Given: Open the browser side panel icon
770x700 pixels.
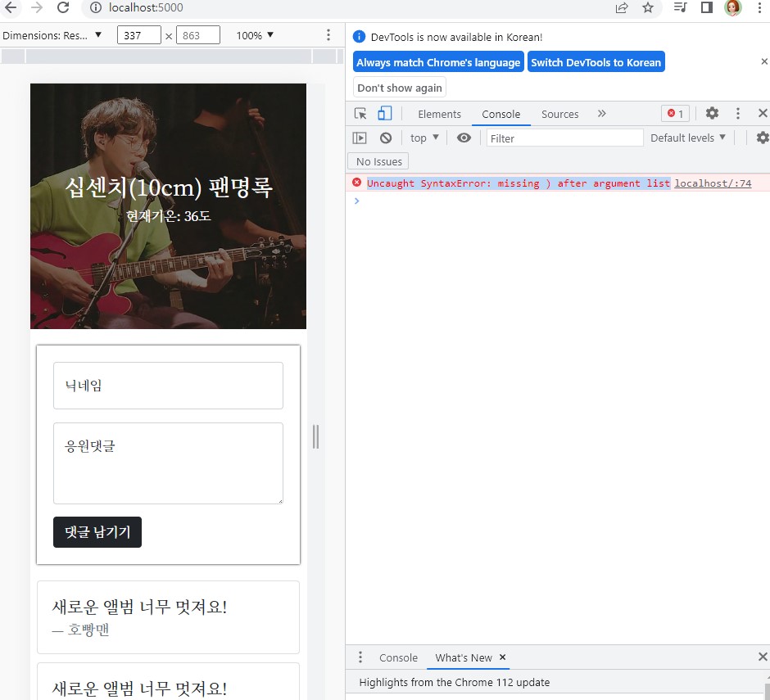Looking at the screenshot, I should coord(707,7).
